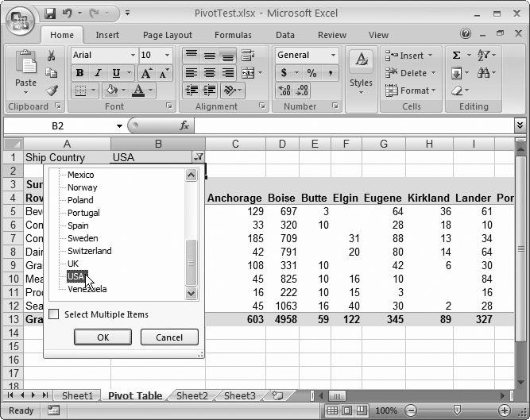Viewport: 530px width, 420px height.
Task: Switch to the Sheet2 worksheet tab
Action: pos(191,395)
